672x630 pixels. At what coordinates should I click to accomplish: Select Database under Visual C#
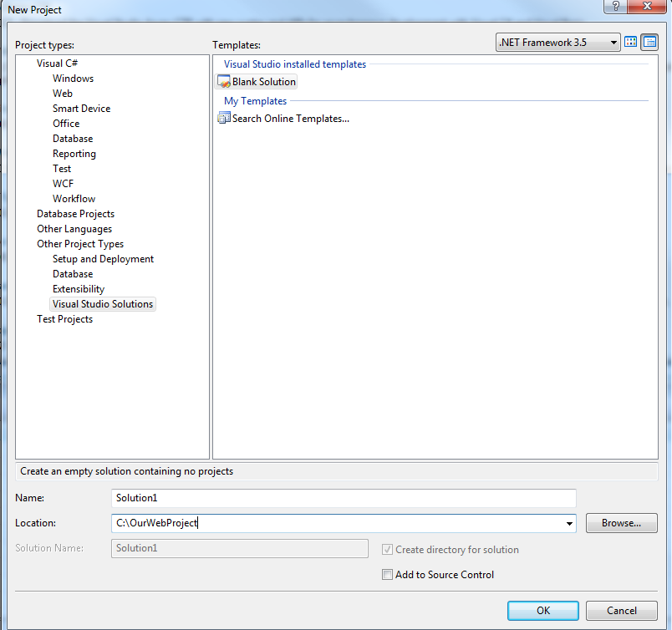click(x=73, y=139)
